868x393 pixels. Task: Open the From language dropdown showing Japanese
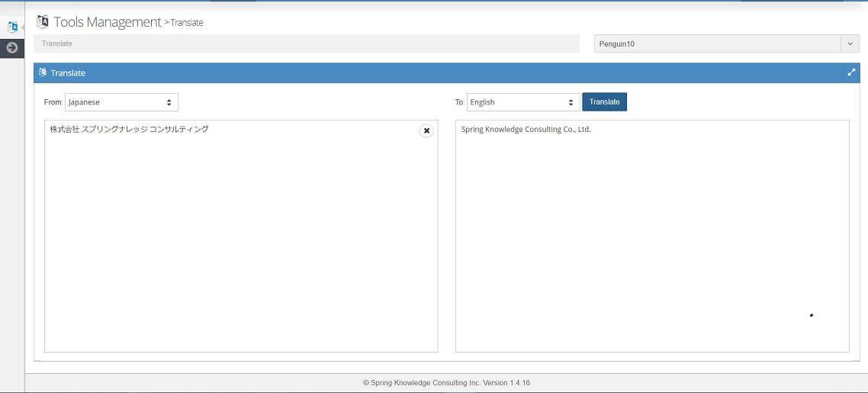121,102
